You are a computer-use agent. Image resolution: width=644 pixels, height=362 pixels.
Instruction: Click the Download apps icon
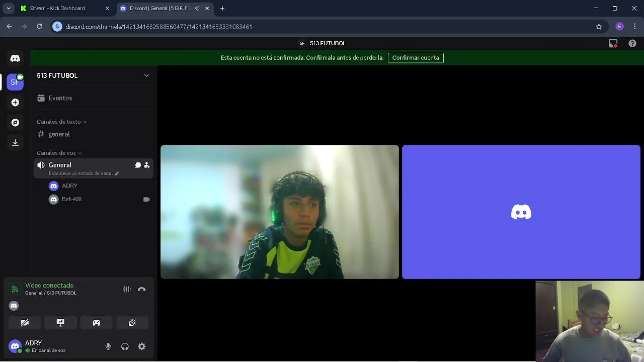(15, 143)
